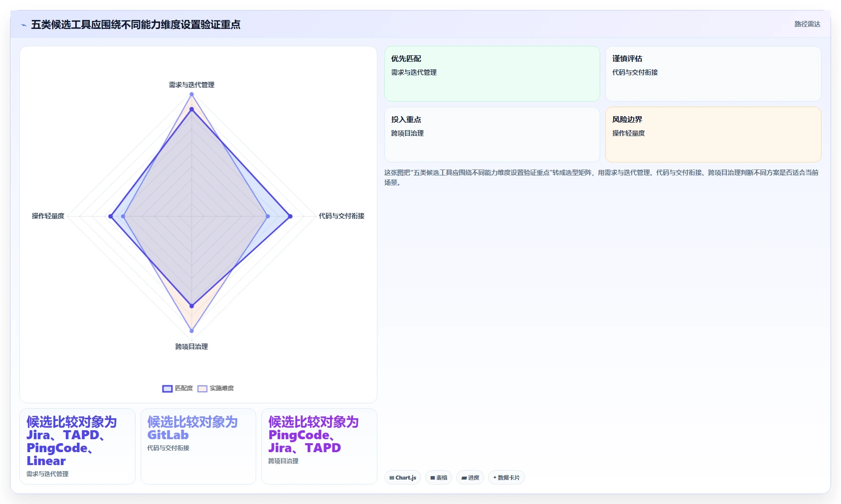Viewport: 841px width, 504px height.
Task: Click radar data point on 代码与交付衔接 axis
Action: click(x=290, y=216)
